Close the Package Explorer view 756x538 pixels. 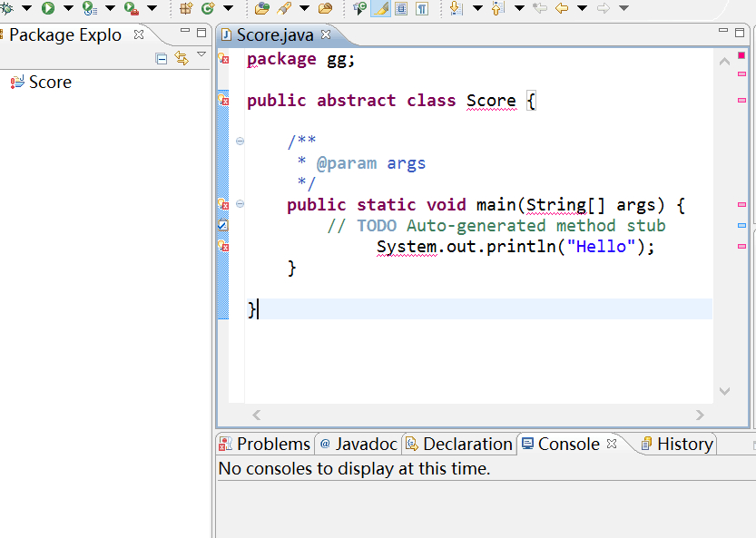[x=139, y=34]
